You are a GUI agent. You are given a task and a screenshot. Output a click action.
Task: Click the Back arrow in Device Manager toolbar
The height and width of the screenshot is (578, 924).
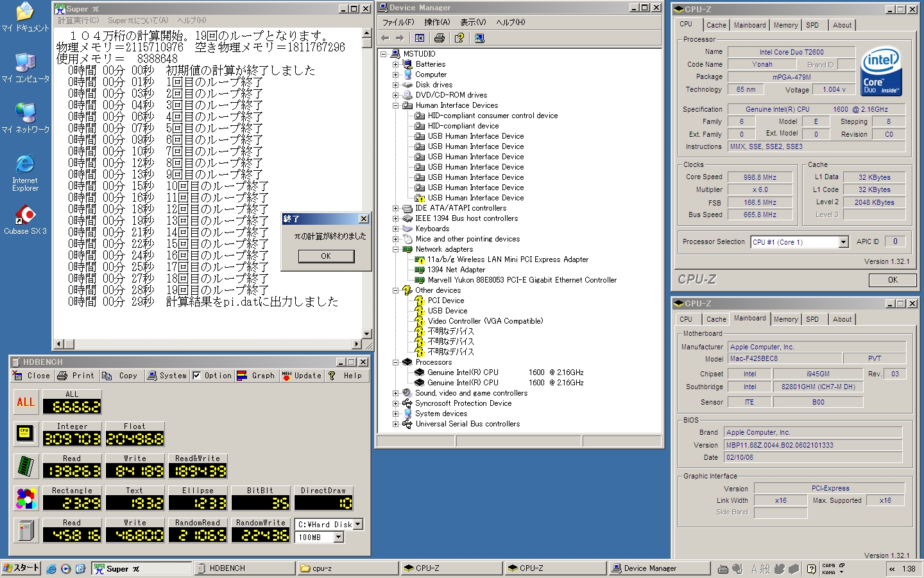point(385,38)
